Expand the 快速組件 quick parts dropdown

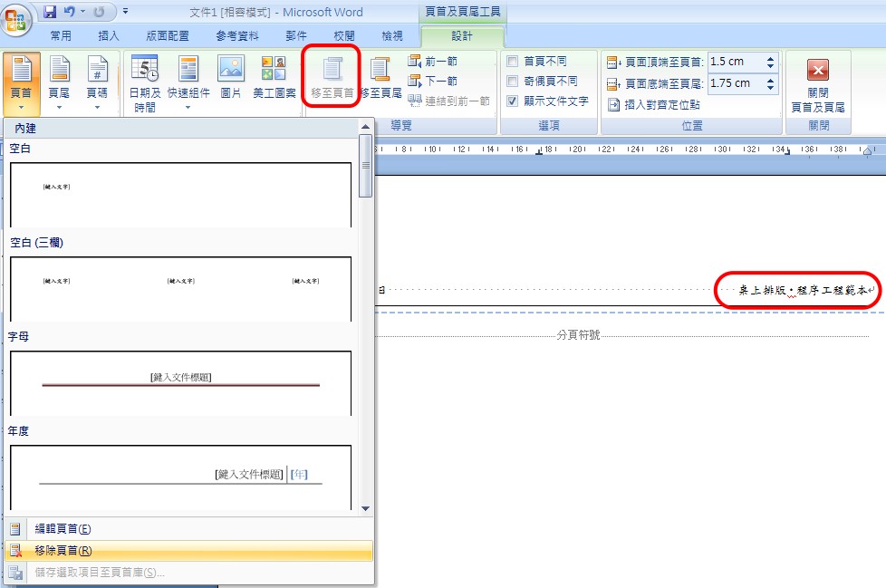pos(188,83)
